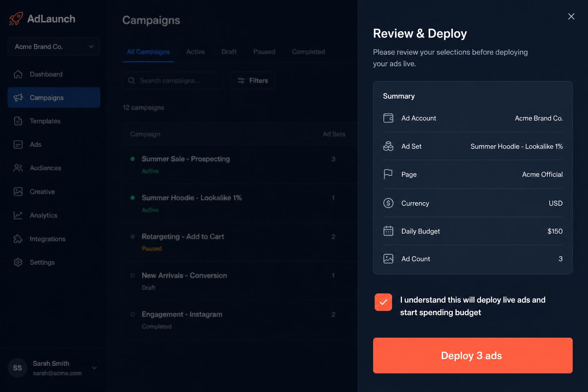The height and width of the screenshot is (392, 588).
Task: Click the Currency dollar icon
Action: (x=388, y=203)
